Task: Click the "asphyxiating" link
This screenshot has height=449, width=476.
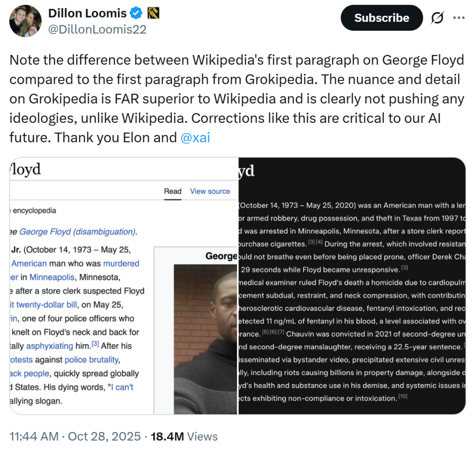Action: pos(49,346)
